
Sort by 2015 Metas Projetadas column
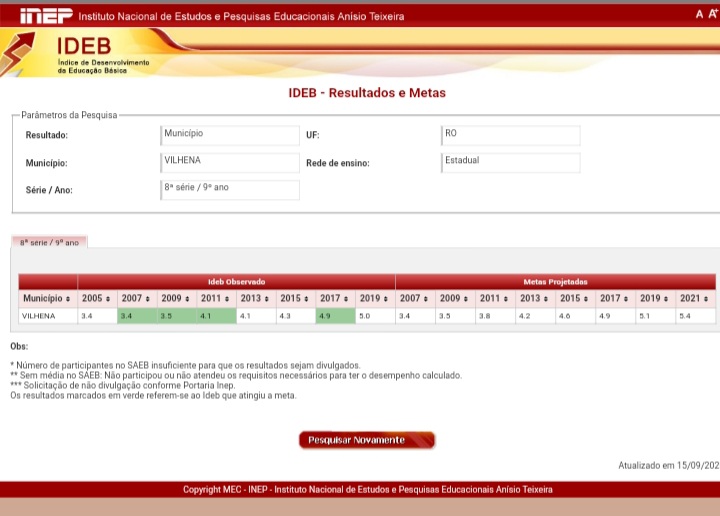(x=585, y=299)
